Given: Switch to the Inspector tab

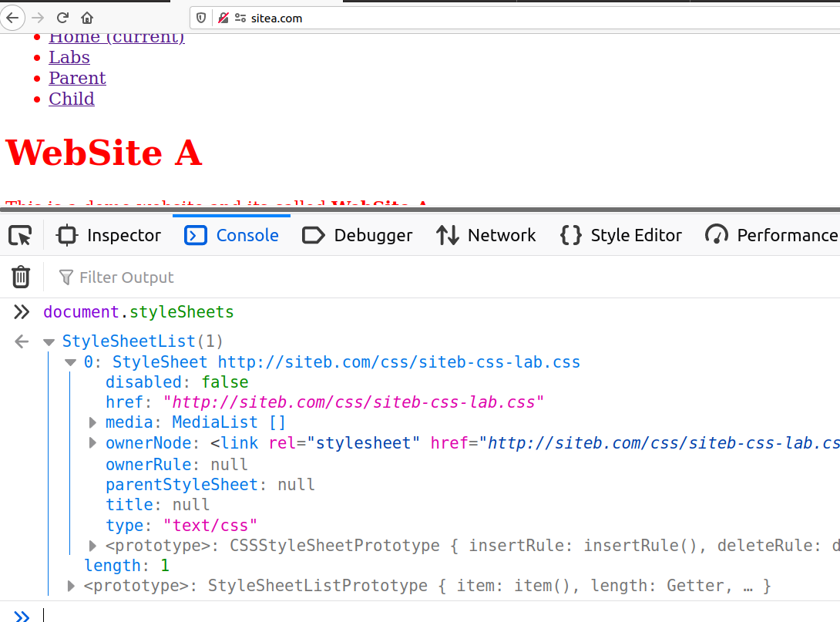Looking at the screenshot, I should pyautogui.click(x=109, y=235).
